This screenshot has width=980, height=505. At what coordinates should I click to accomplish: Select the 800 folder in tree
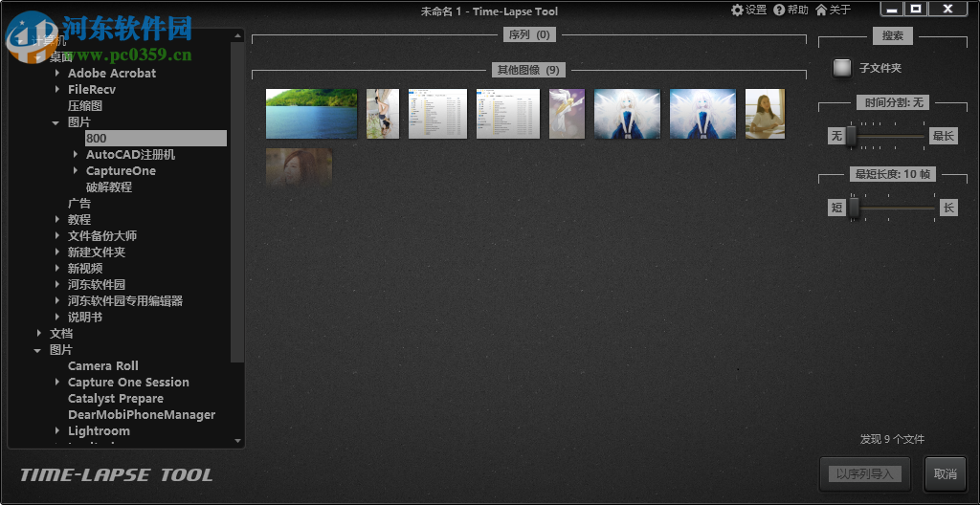coord(156,138)
